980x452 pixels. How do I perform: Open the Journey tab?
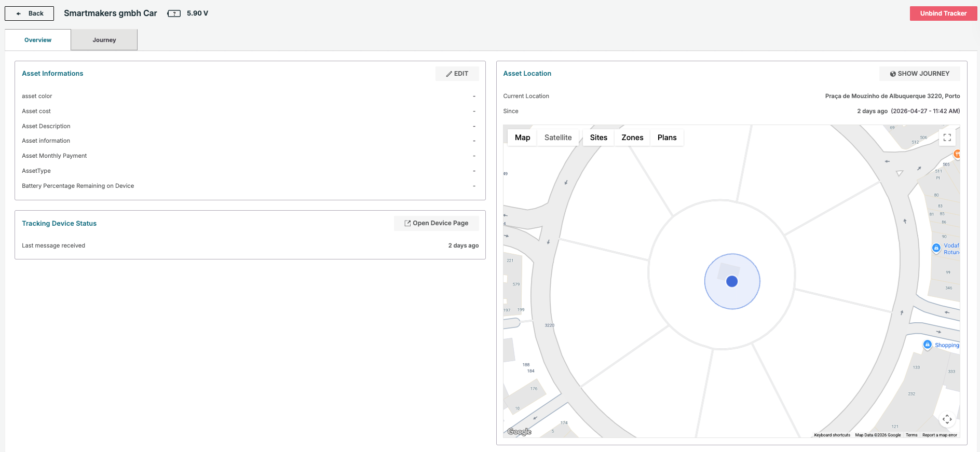(x=104, y=40)
